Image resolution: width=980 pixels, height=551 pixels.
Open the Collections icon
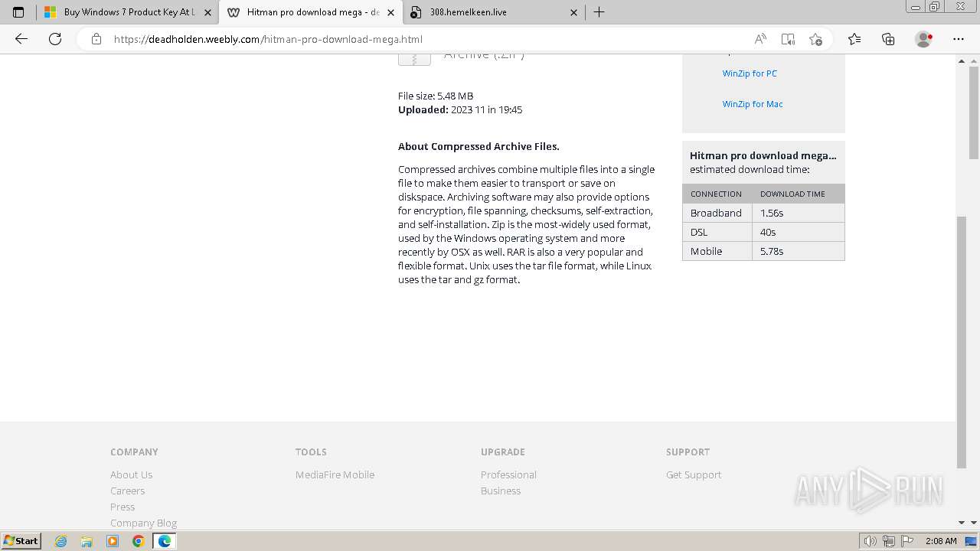(888, 39)
